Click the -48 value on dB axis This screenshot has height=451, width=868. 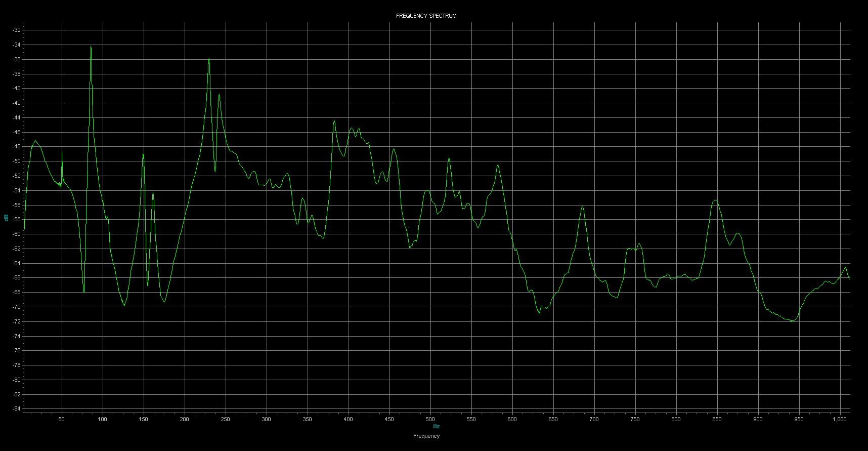tap(17, 147)
